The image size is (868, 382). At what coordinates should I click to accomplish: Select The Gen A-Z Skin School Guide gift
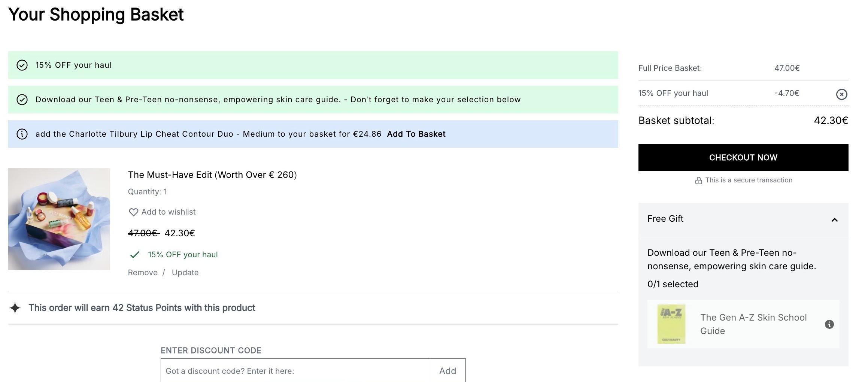(743, 324)
